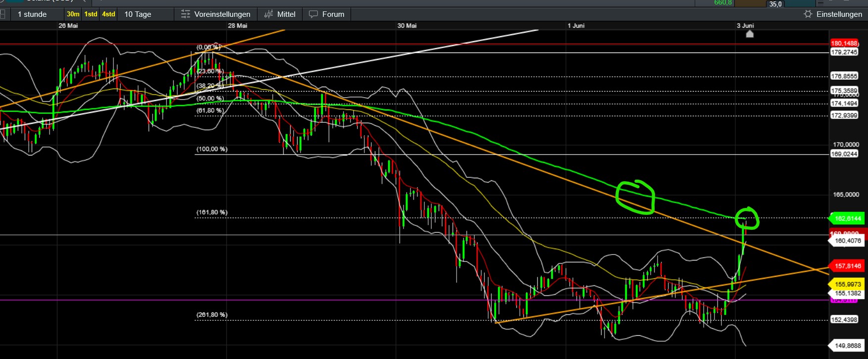Click the Fibonacci (100,00 %) label
Screen dimensions: 868x359
click(212, 149)
